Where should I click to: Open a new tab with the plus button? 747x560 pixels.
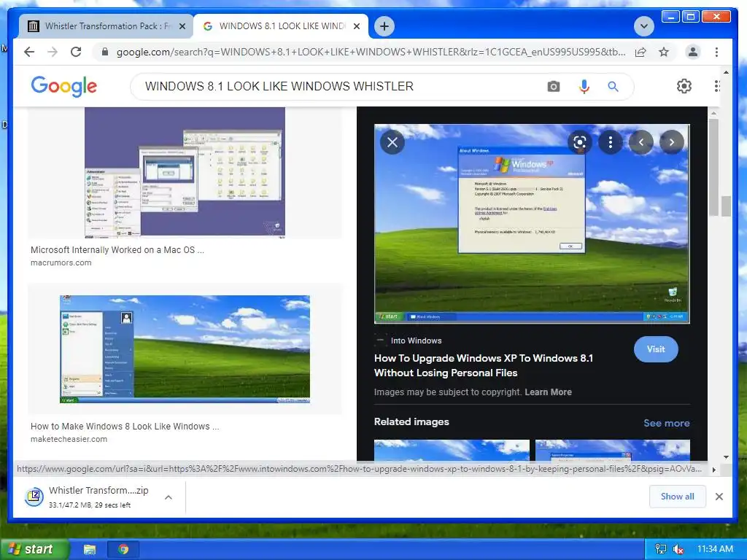point(384,26)
